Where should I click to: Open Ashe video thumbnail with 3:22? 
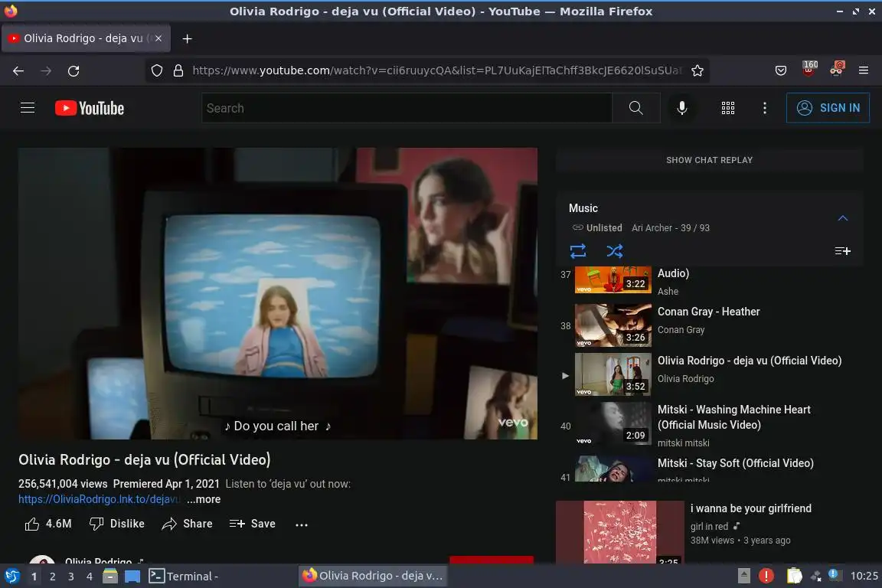[613, 279]
